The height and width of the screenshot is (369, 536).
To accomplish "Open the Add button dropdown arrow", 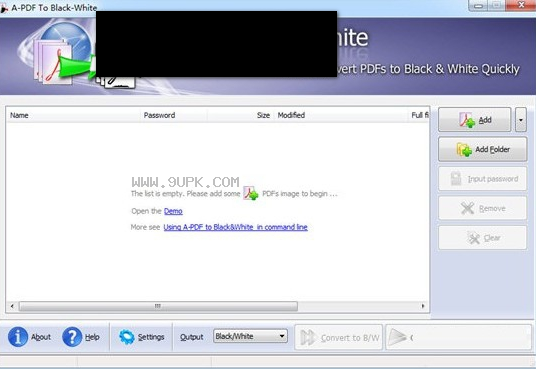I will [521, 120].
